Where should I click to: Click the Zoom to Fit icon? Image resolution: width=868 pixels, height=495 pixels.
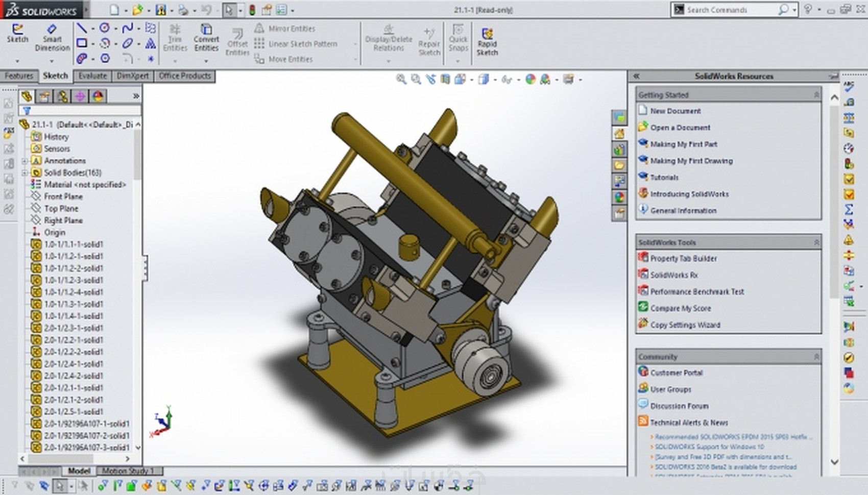pyautogui.click(x=401, y=79)
